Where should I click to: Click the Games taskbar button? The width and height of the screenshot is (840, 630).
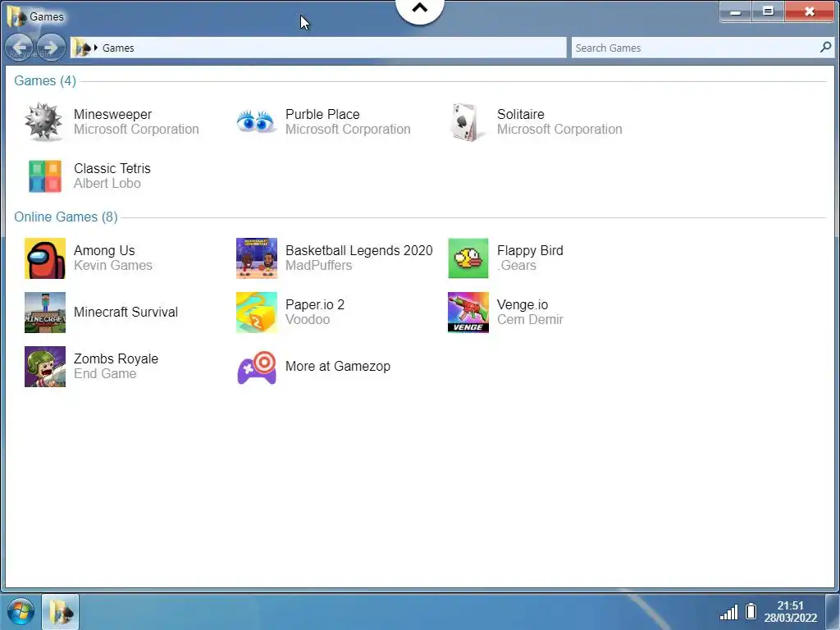click(x=61, y=611)
